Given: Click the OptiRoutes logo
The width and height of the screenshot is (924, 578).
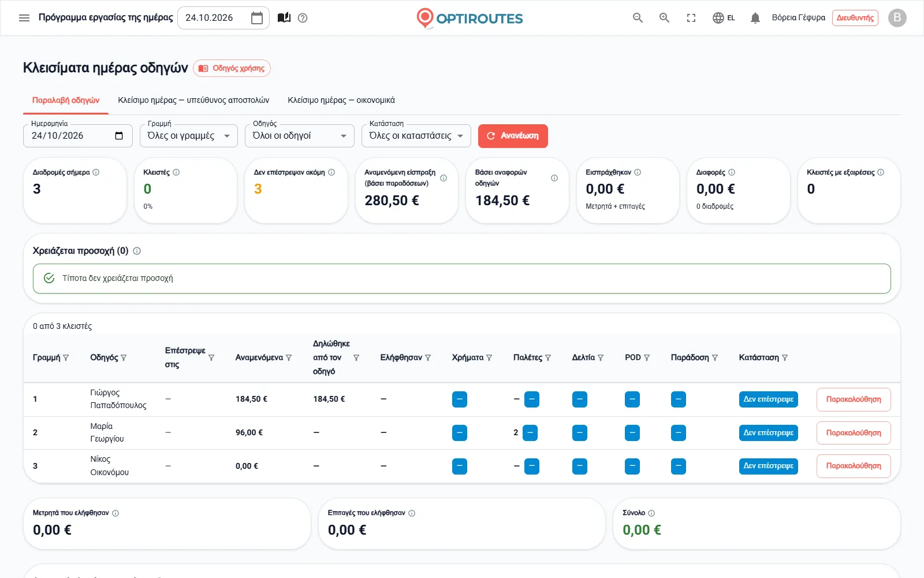Looking at the screenshot, I should 470,18.
